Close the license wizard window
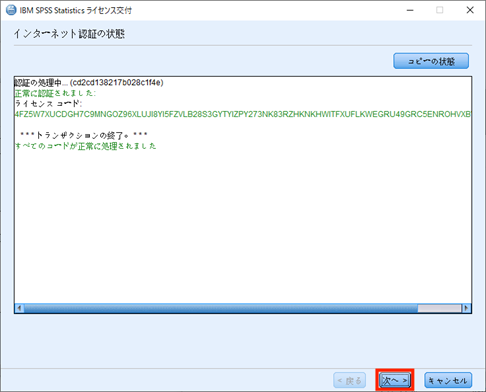486x392 pixels. pos(470,10)
